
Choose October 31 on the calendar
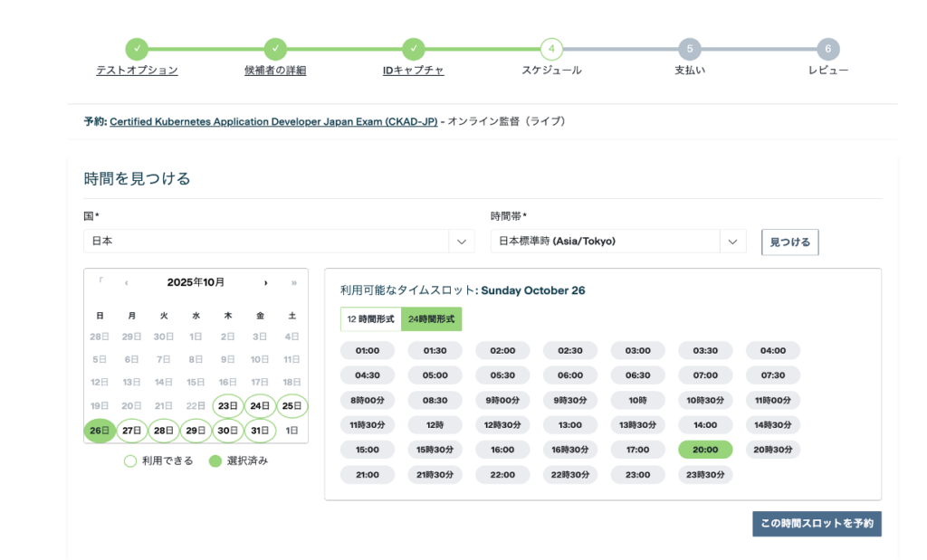(x=260, y=431)
